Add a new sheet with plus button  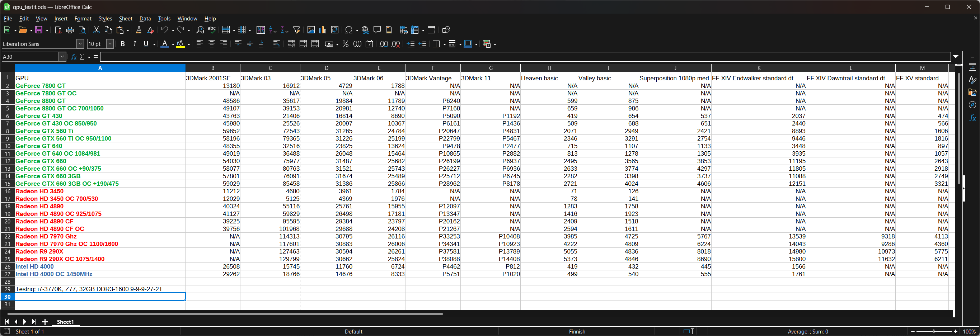pyautogui.click(x=45, y=322)
